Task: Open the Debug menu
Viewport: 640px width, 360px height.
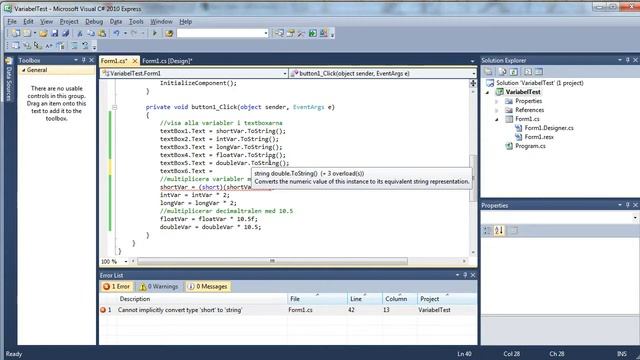Action: coord(94,22)
